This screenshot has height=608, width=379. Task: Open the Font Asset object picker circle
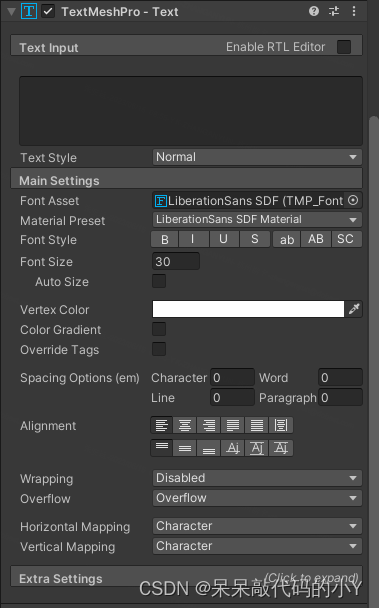click(353, 200)
